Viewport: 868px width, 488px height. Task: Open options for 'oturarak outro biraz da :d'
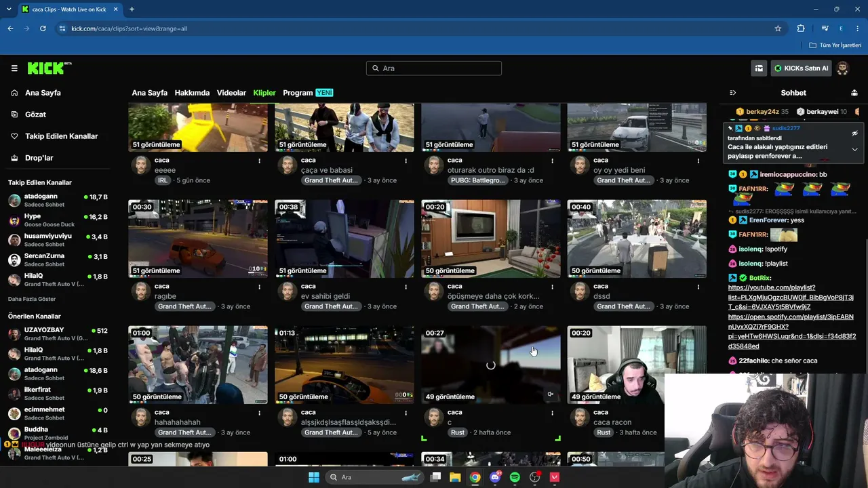pos(552,161)
